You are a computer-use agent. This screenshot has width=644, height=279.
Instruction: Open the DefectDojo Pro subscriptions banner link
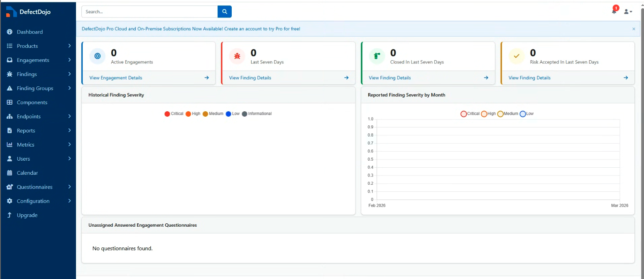(x=191, y=29)
